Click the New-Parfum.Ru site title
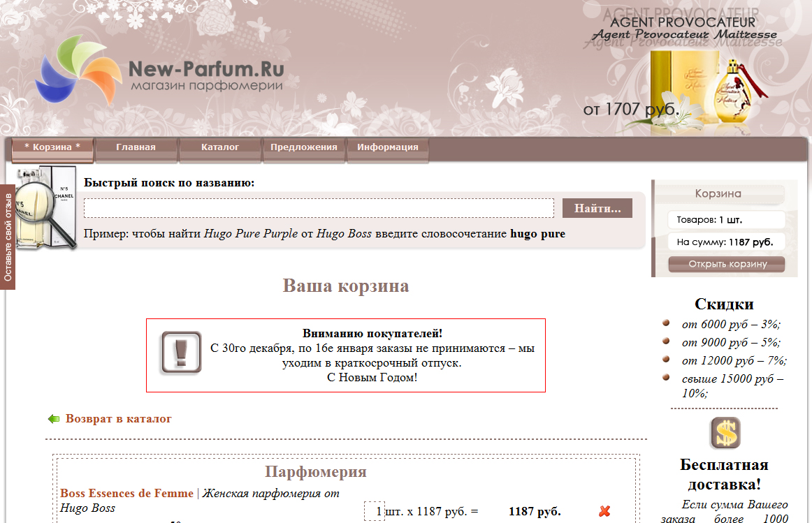812x523 pixels. point(206,69)
